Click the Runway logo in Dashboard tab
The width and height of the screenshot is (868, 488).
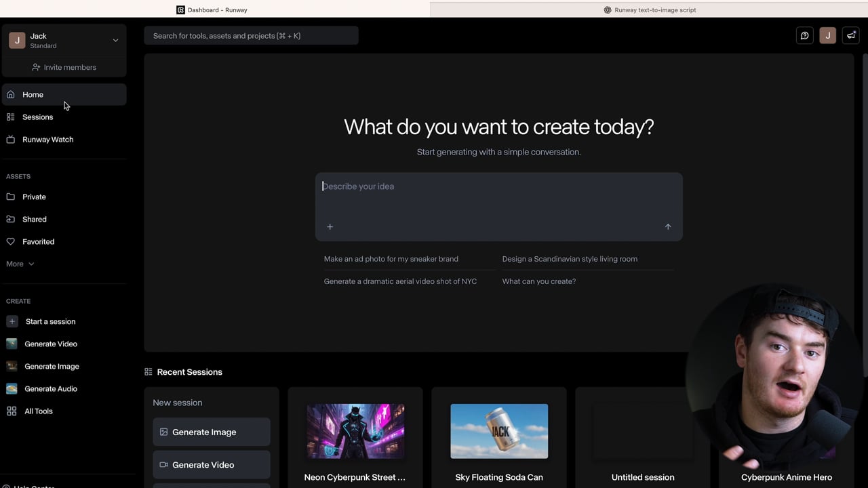(180, 10)
